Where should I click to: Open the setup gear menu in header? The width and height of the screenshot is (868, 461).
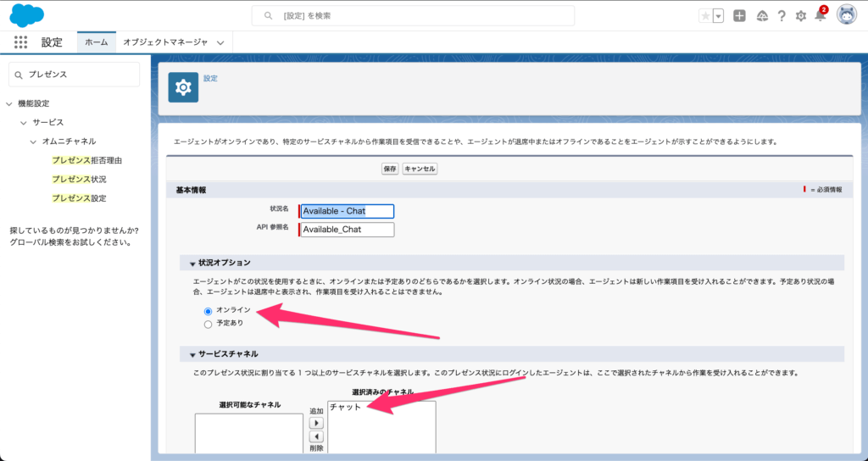pyautogui.click(x=801, y=16)
